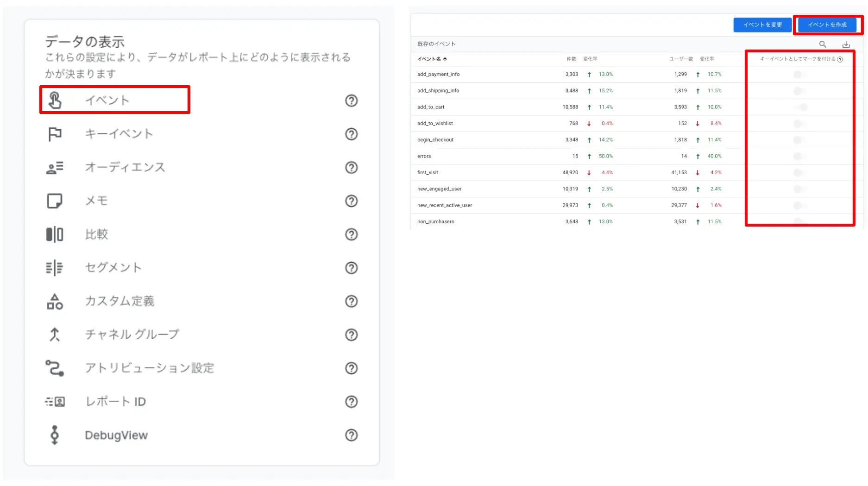
Task: Select the non_purchasers event name
Action: click(x=435, y=221)
